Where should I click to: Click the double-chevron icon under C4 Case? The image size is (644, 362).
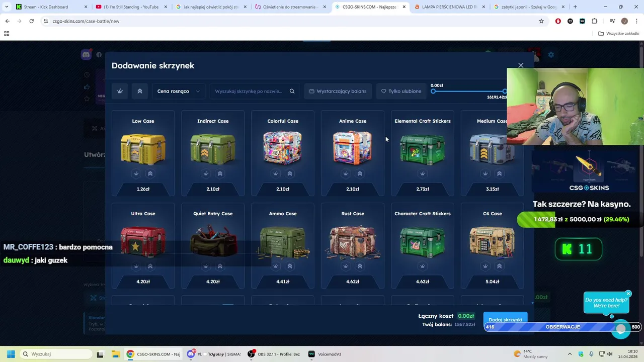click(500, 266)
